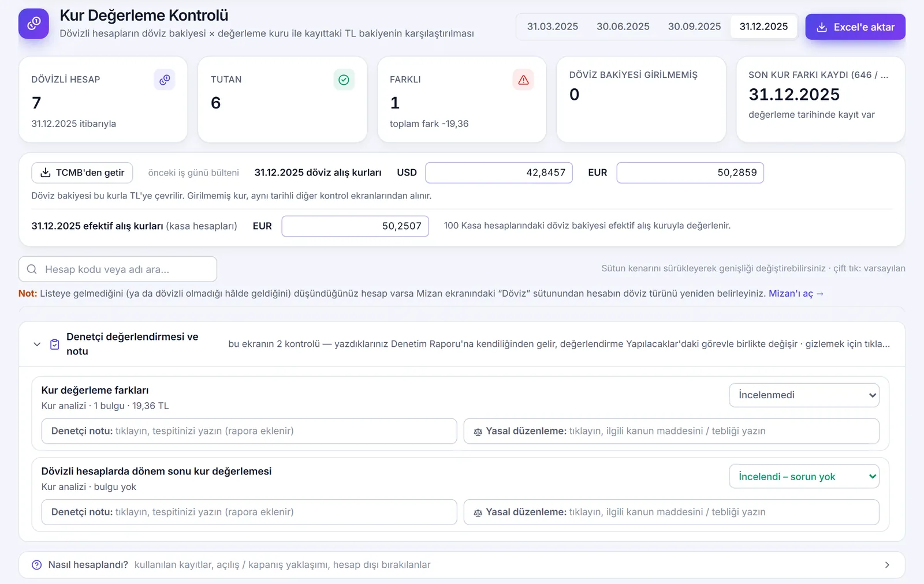Click the Tutan card value 6
The height and width of the screenshot is (584, 924).
coord(215,103)
